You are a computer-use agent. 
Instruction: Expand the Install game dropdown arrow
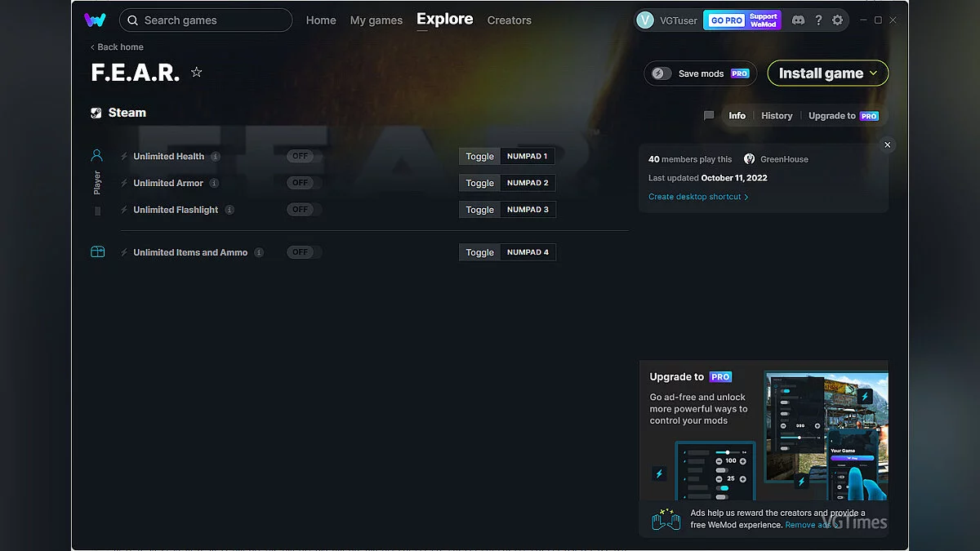(x=873, y=73)
